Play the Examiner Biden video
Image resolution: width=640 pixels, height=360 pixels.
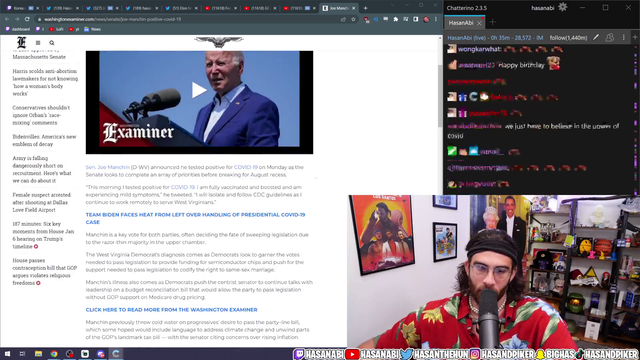tap(199, 90)
